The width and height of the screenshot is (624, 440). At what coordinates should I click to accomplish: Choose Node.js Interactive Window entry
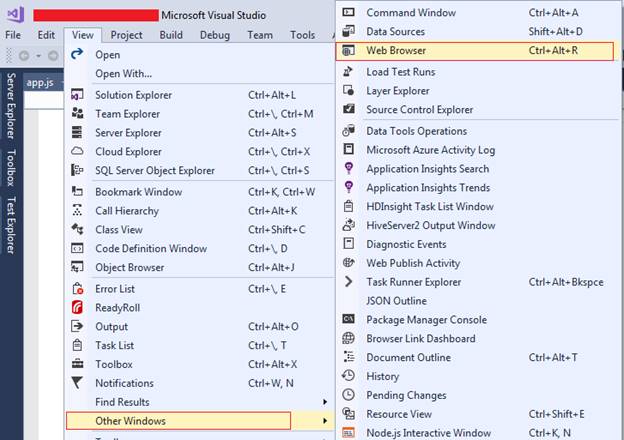click(427, 433)
